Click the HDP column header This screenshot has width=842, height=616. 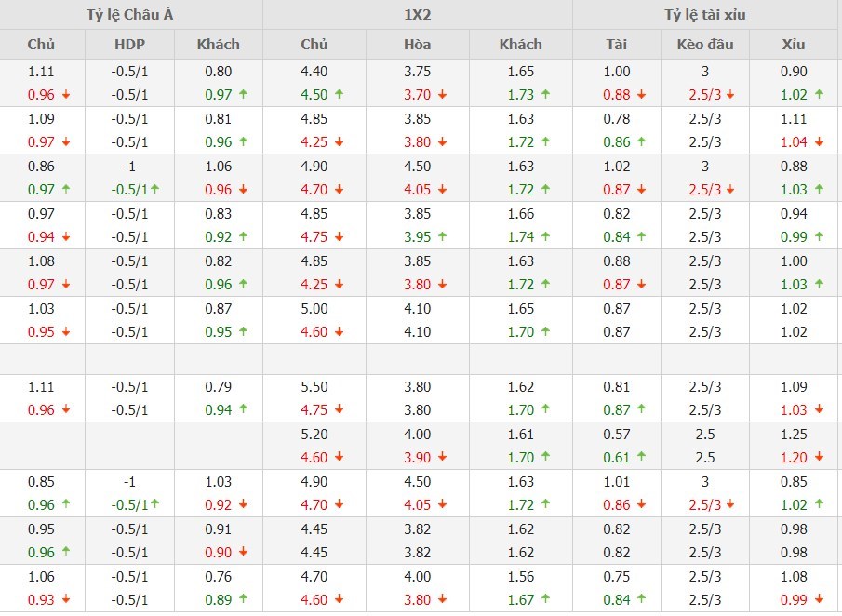[130, 44]
